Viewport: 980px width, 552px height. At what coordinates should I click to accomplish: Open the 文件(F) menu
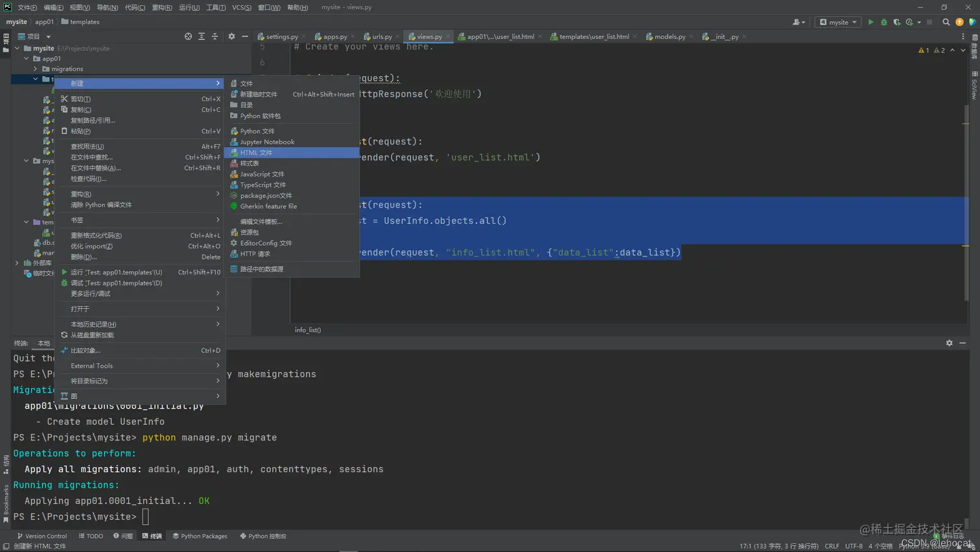(27, 7)
